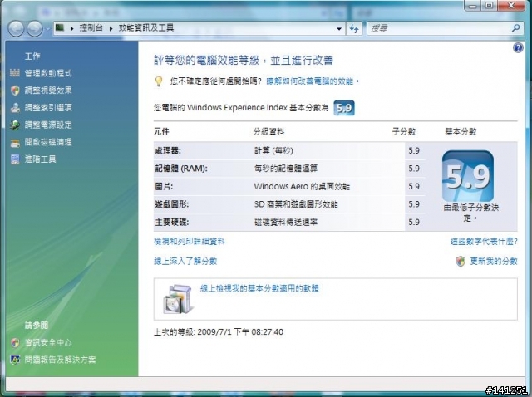Select 控制台 in the address breadcrumb
Image resolution: width=532 pixels, height=397 pixels.
(91, 27)
